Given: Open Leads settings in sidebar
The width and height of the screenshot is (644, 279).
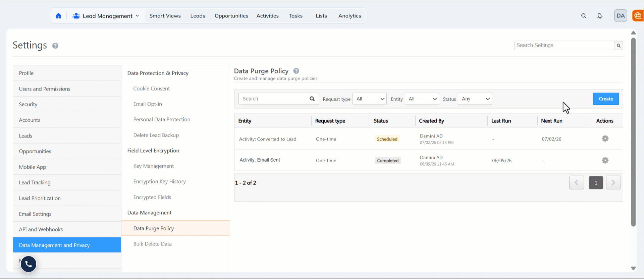Looking at the screenshot, I should (x=67, y=136).
